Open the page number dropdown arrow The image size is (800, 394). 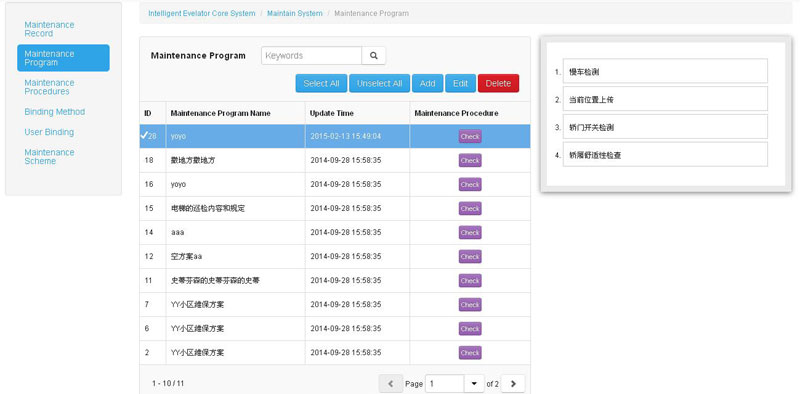[x=474, y=383]
